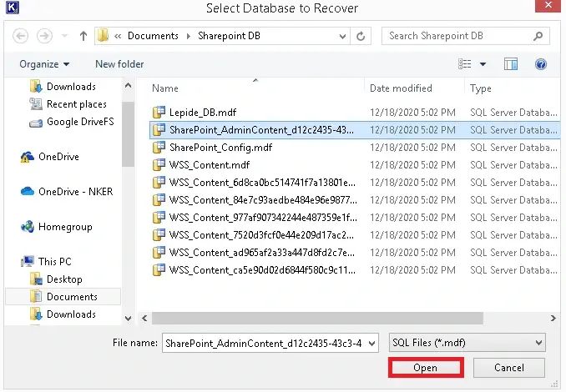Click navigation pane scroll up arrow
Screen dimensions: 566x392
click(129, 85)
